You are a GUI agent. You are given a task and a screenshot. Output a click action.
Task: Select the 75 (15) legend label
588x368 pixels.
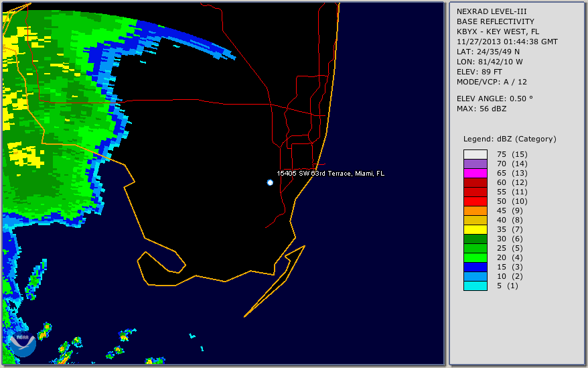coord(512,154)
